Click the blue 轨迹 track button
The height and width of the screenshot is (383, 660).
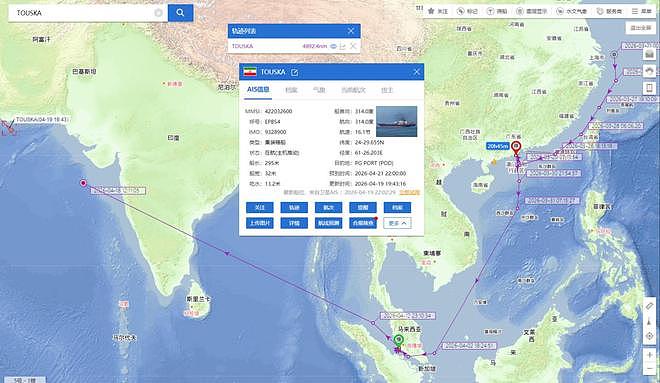pos(294,207)
